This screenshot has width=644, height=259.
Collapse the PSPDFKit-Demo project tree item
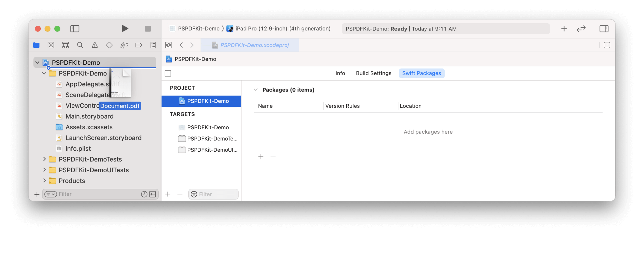pyautogui.click(x=37, y=62)
